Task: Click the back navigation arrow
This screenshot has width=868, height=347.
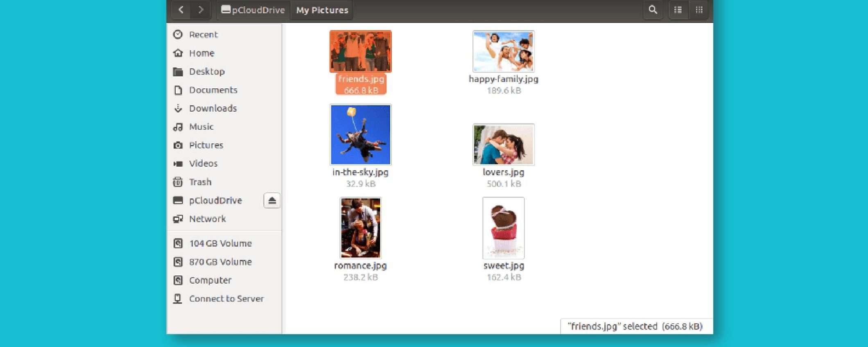Action: [x=181, y=10]
